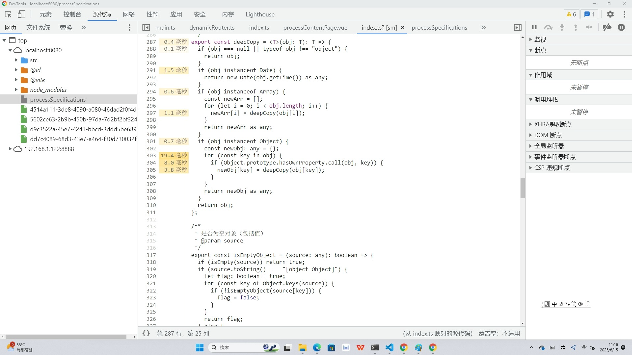644x355 pixels.
Task: Open the main.ts editor tab
Action: tap(166, 28)
